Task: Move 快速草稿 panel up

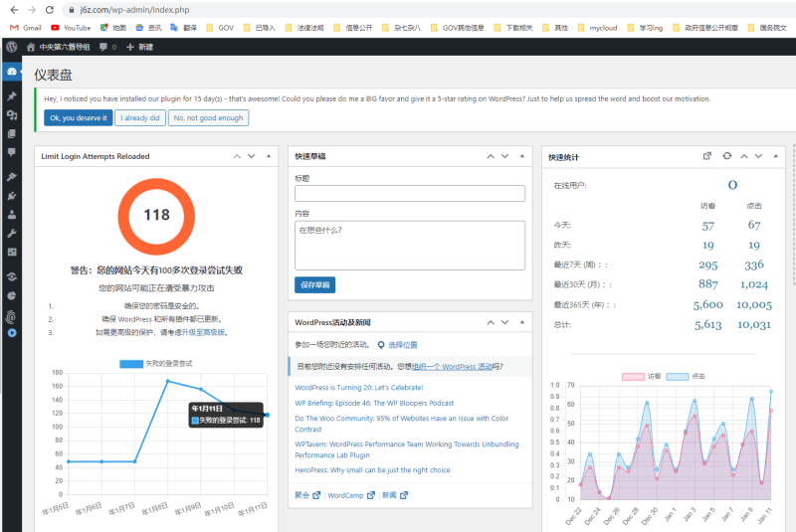Action: (491, 156)
